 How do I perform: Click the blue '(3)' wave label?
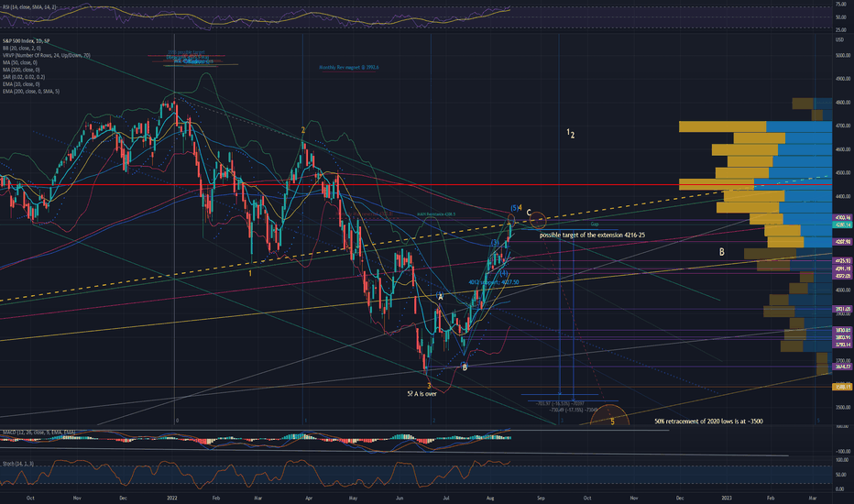[495, 243]
